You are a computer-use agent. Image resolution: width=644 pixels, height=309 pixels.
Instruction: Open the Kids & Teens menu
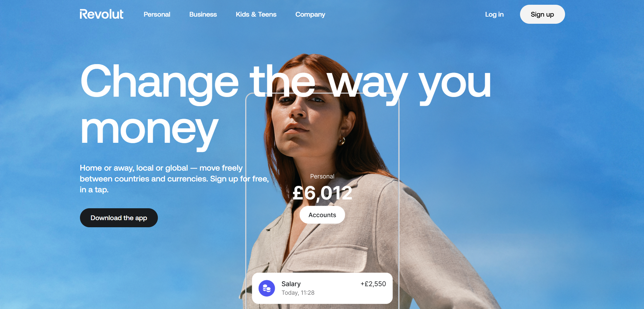(256, 14)
